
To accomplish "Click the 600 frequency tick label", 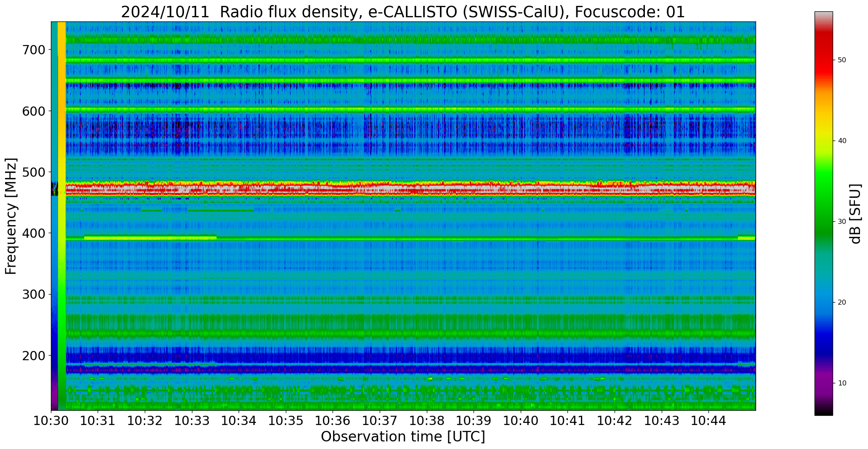I will tap(33, 111).
